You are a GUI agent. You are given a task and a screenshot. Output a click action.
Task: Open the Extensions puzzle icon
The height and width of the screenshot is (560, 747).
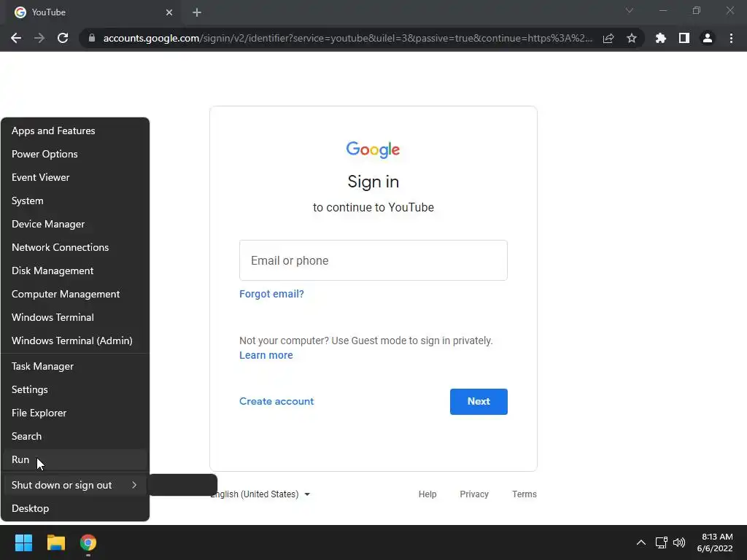661,38
